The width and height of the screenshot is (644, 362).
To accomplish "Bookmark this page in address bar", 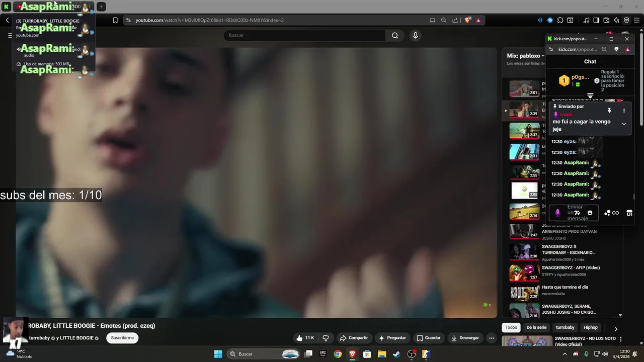I will [x=115, y=20].
